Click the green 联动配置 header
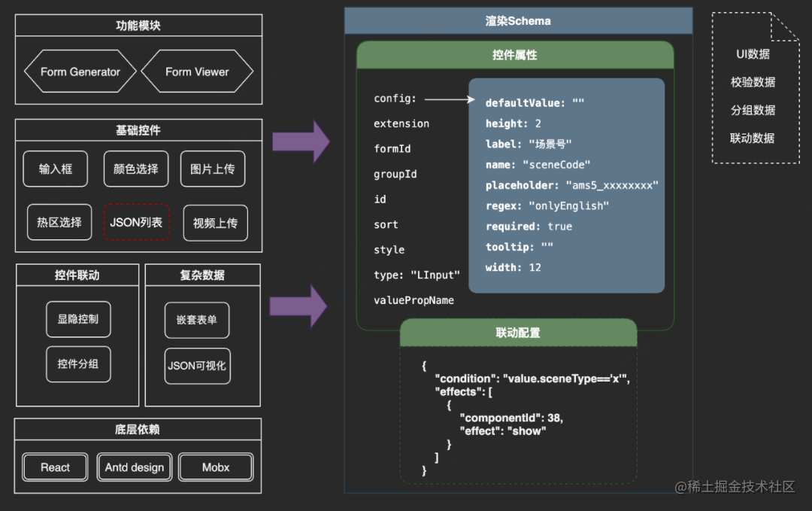Image resolution: width=812 pixels, height=511 pixels. click(518, 333)
